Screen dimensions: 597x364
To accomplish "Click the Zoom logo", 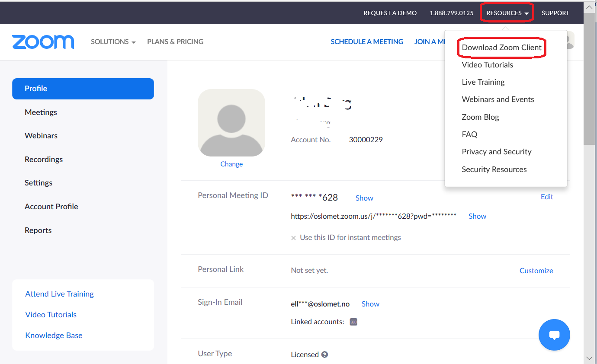I will pos(43,42).
